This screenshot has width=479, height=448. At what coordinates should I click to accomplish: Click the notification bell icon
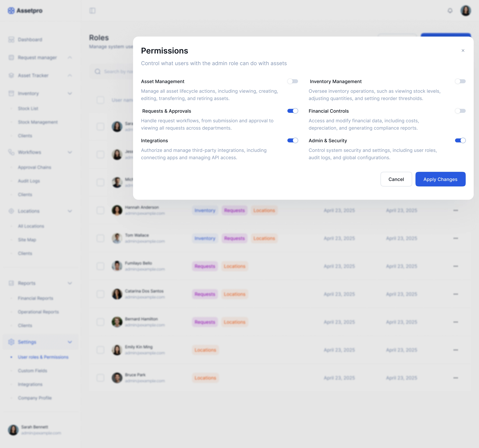pyautogui.click(x=450, y=11)
